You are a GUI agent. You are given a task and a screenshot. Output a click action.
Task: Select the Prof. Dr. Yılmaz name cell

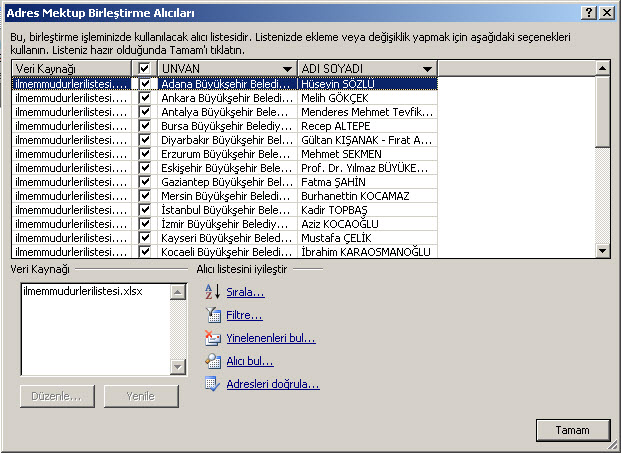coord(367,167)
